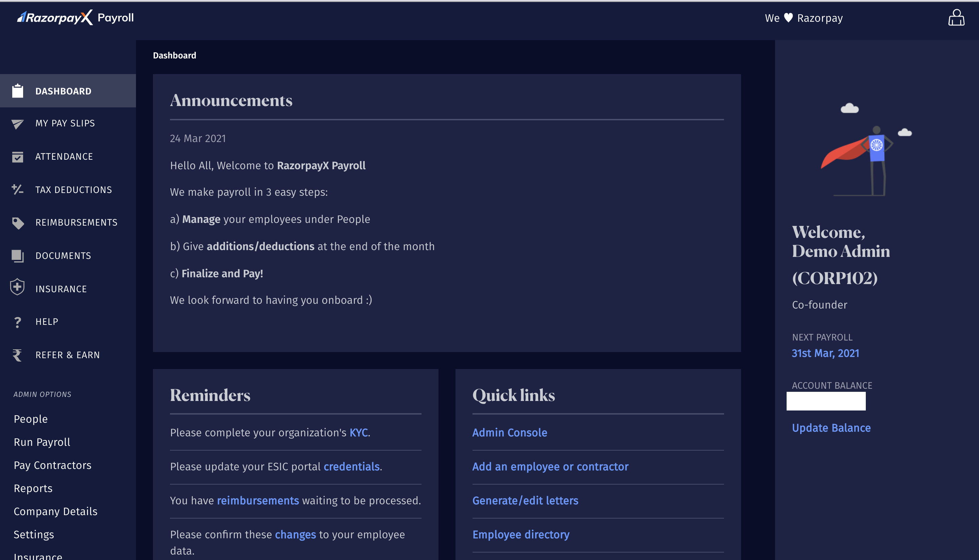Click the Finalize and Pay! text

(x=222, y=274)
